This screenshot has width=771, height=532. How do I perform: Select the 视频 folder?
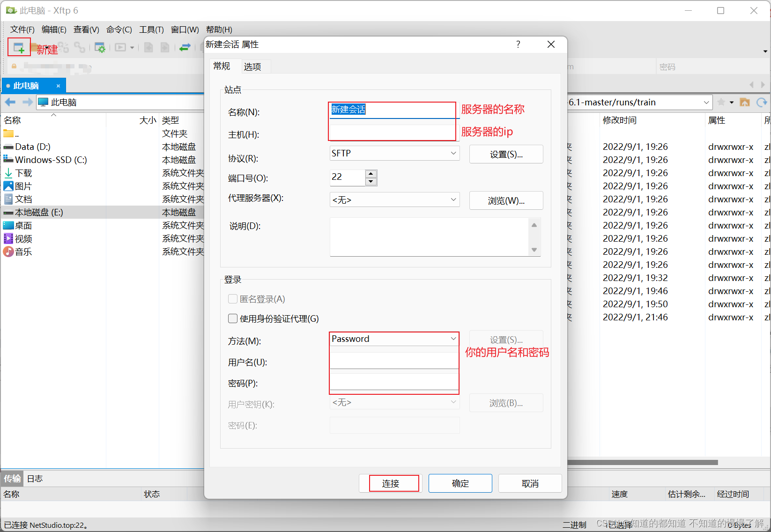[x=18, y=238]
